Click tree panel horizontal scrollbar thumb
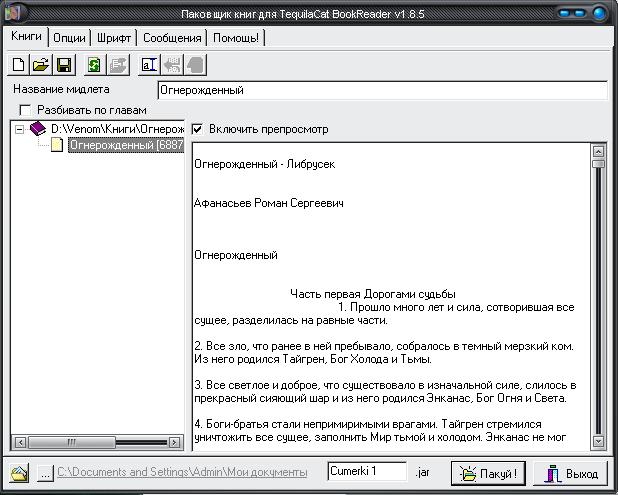Image resolution: width=618 pixels, height=495 pixels. 71,442
